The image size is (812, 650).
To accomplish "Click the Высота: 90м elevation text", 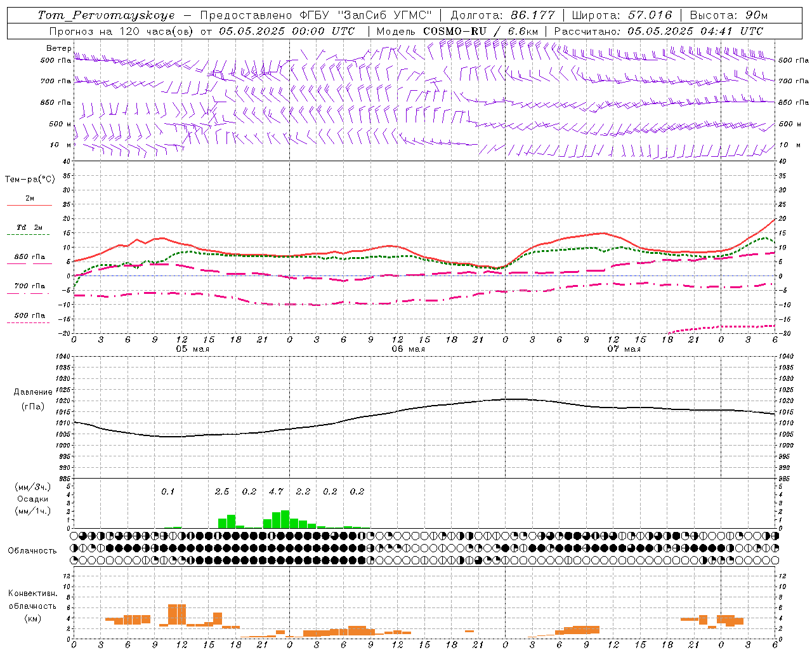I will (x=728, y=15).
